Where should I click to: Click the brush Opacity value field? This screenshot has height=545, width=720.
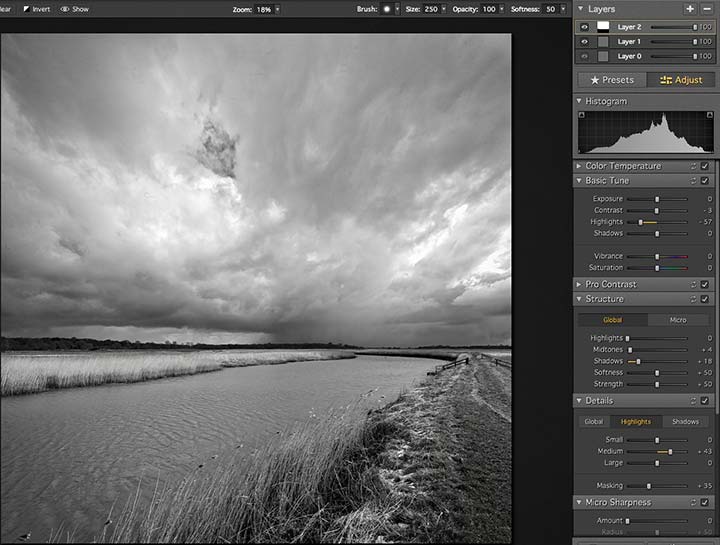pos(489,9)
